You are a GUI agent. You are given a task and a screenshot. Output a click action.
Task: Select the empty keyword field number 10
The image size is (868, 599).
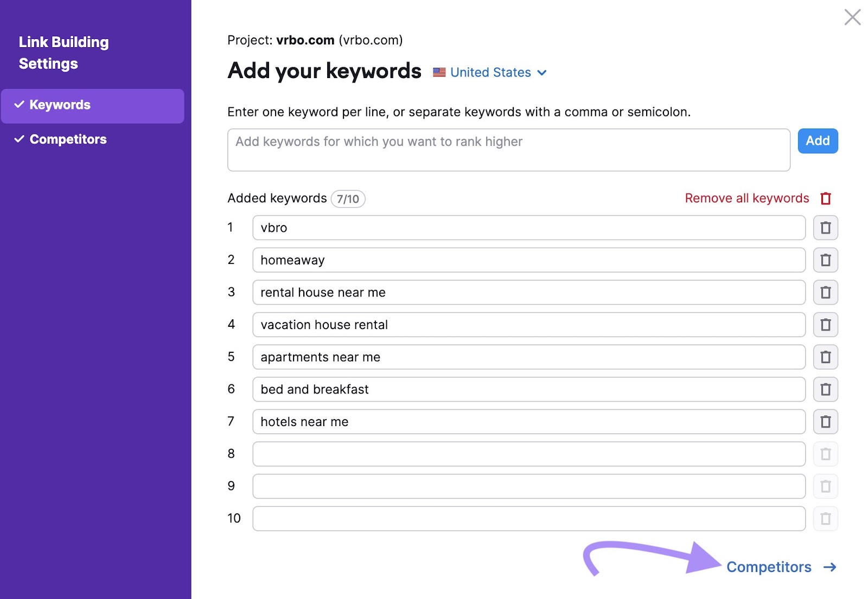tap(528, 519)
